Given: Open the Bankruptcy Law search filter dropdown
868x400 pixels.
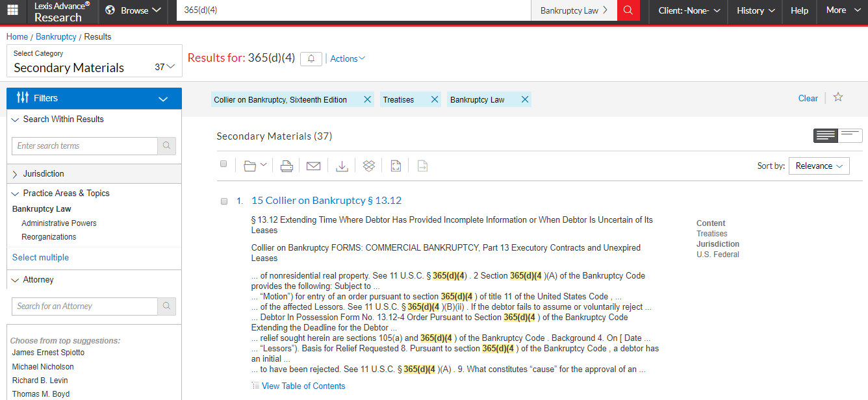Looking at the screenshot, I should (574, 10).
